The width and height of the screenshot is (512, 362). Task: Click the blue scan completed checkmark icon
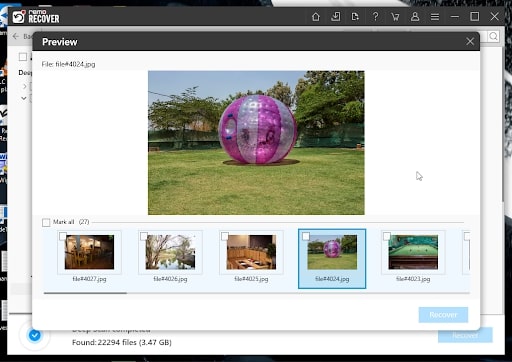35,335
